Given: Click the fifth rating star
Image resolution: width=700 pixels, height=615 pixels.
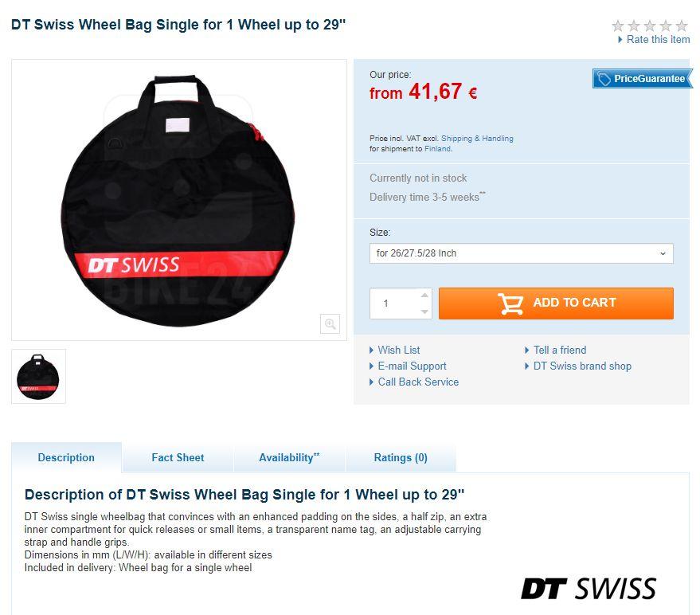Looking at the screenshot, I should tap(682, 26).
